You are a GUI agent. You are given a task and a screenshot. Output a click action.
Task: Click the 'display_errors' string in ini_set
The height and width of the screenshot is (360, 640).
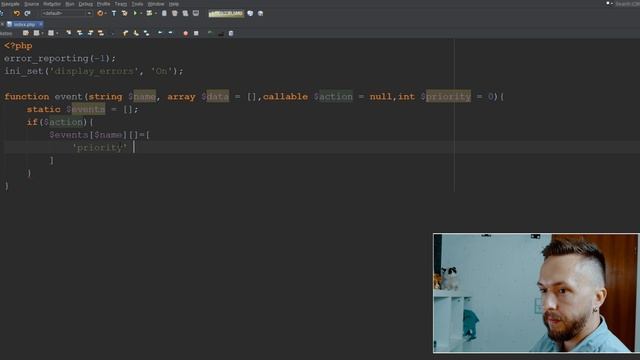coord(93,71)
